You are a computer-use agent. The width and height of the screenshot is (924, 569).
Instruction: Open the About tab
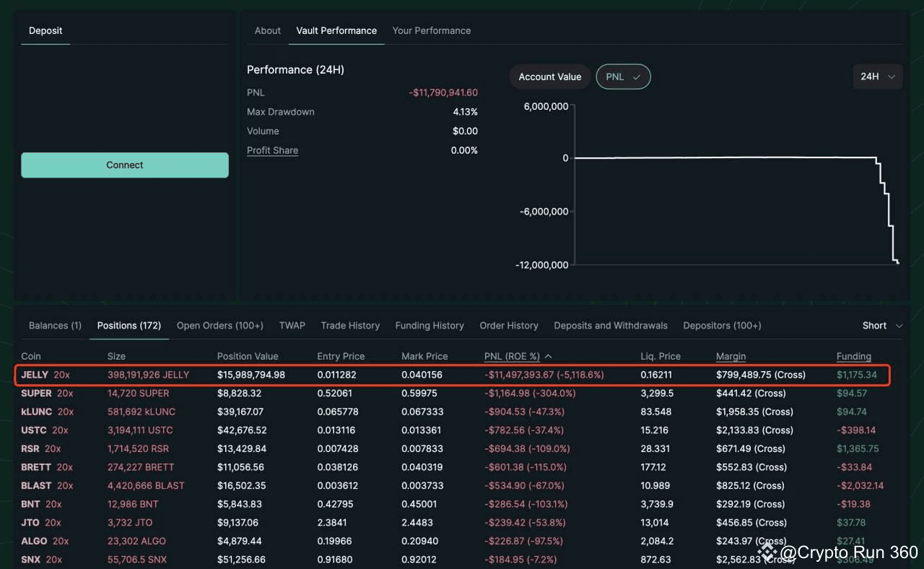coord(267,30)
